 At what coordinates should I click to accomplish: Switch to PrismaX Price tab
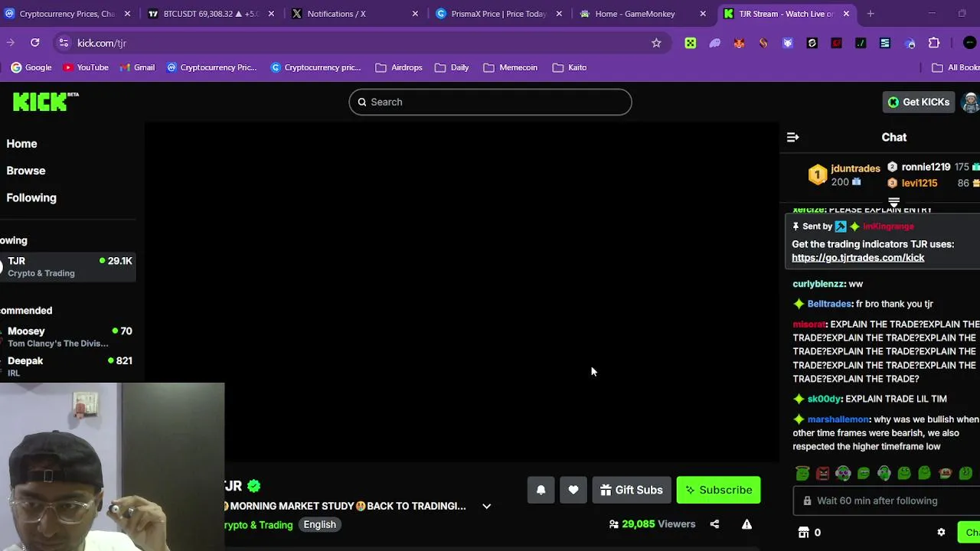(499, 14)
